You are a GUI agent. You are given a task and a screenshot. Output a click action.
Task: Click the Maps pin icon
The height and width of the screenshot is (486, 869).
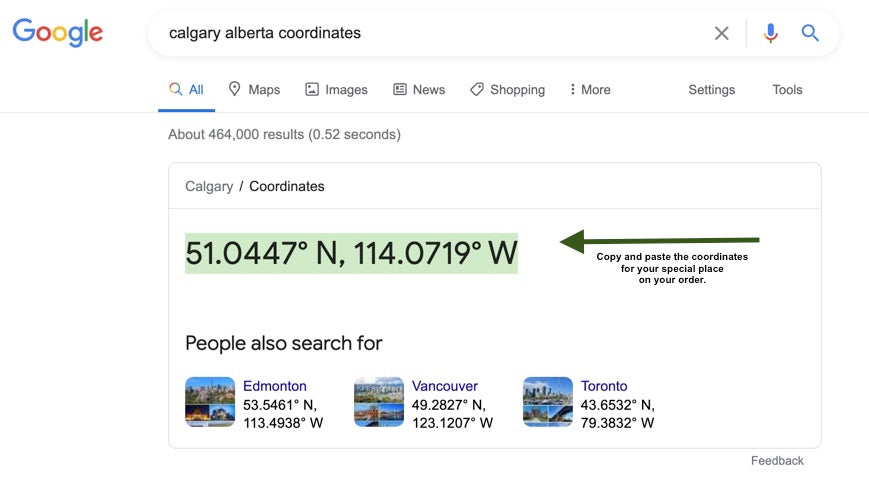click(x=235, y=89)
